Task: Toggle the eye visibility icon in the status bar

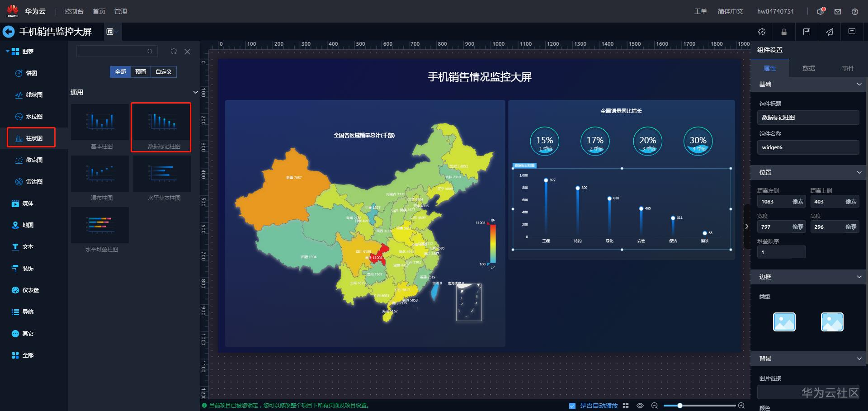Action: click(x=640, y=406)
